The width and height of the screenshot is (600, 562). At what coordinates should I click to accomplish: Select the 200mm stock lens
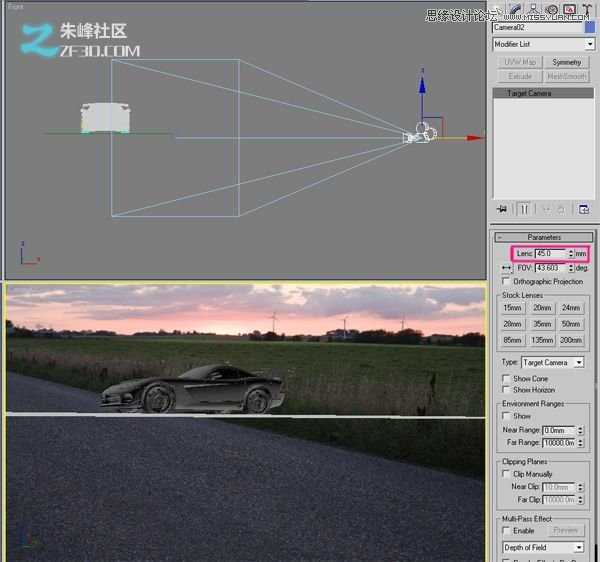[x=571, y=340]
